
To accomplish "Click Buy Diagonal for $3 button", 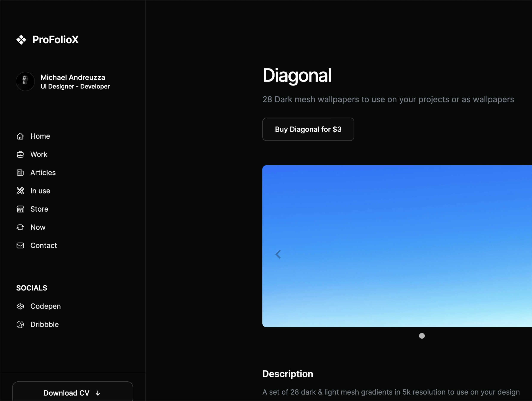I will 308,129.
